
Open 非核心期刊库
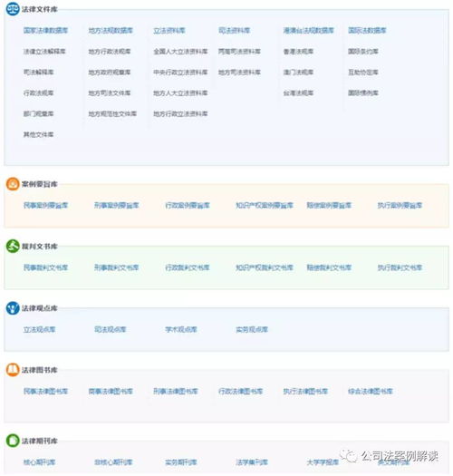[113, 462]
